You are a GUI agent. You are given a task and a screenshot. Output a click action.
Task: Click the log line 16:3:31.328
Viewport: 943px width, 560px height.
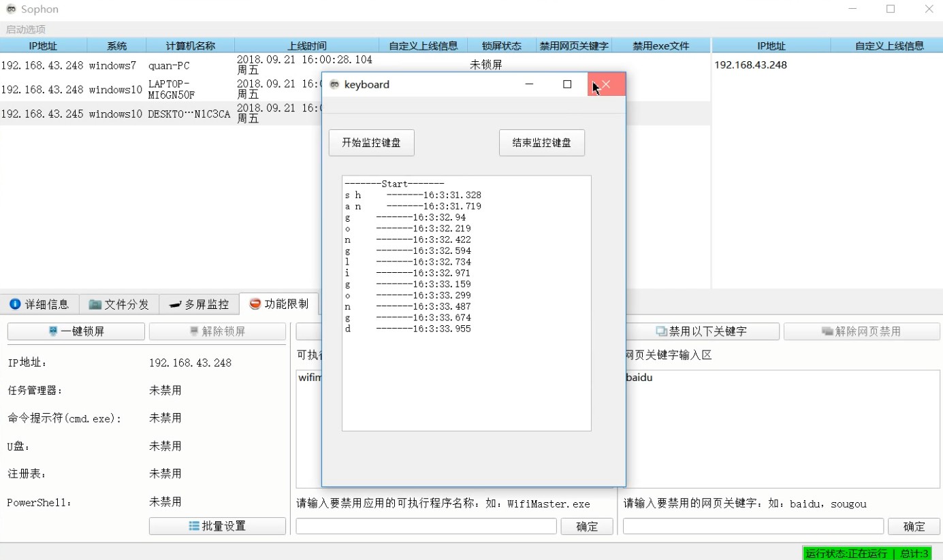point(413,195)
